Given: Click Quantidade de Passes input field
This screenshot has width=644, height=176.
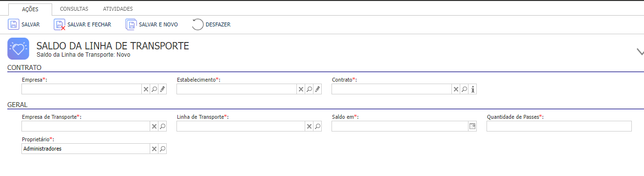Looking at the screenshot, I should coord(559,126).
